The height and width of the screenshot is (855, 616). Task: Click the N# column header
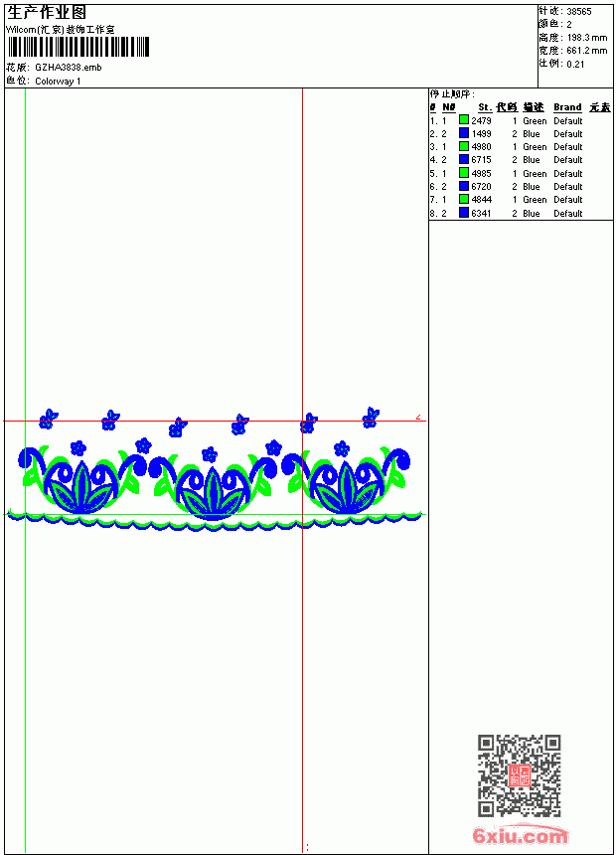click(449, 107)
